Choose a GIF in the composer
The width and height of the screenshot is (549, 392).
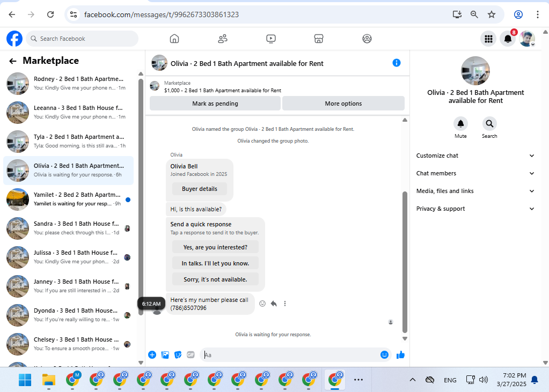pos(191,355)
